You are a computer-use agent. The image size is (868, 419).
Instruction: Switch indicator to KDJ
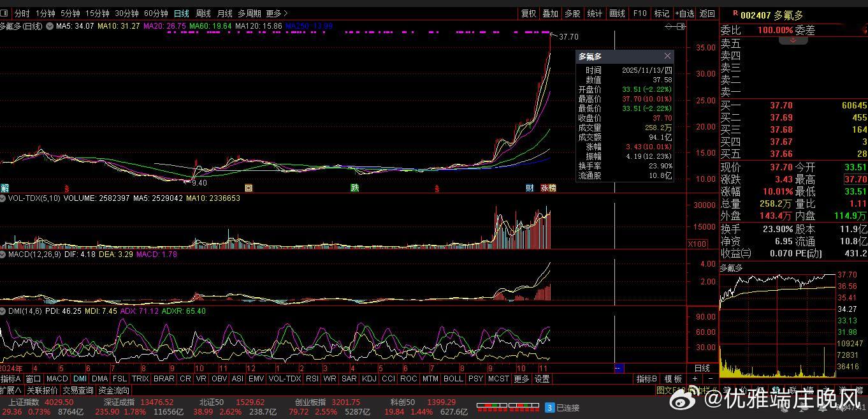(369, 379)
